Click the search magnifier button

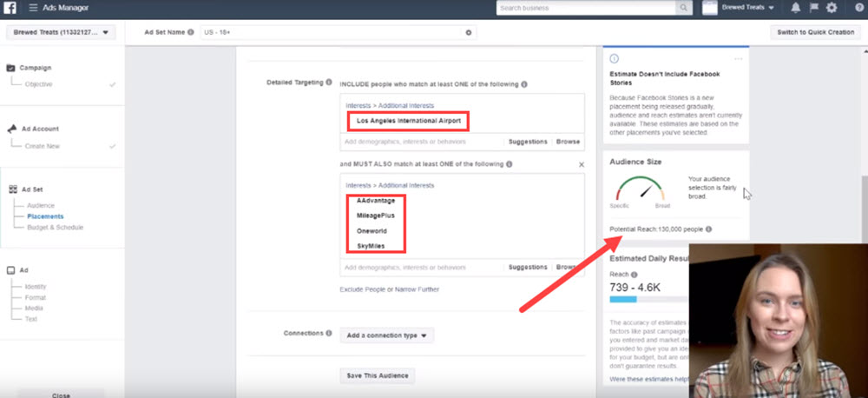point(684,8)
